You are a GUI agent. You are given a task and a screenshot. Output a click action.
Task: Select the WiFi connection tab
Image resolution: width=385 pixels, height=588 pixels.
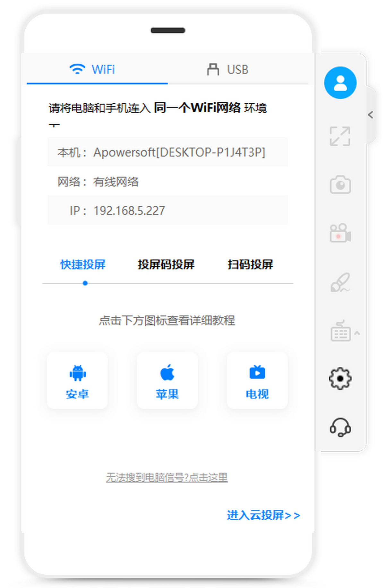pyautogui.click(x=92, y=69)
